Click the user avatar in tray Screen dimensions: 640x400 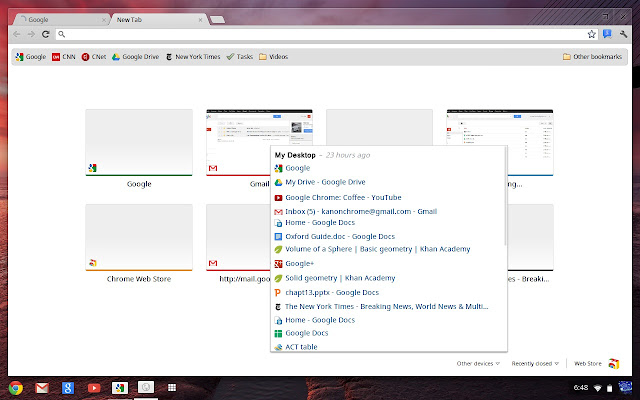pos(625,387)
